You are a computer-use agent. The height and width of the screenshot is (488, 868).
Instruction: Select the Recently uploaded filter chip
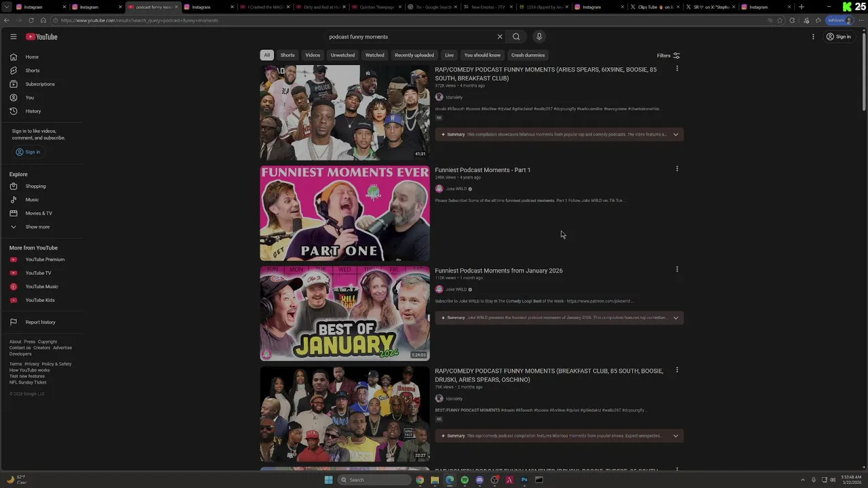pos(414,55)
